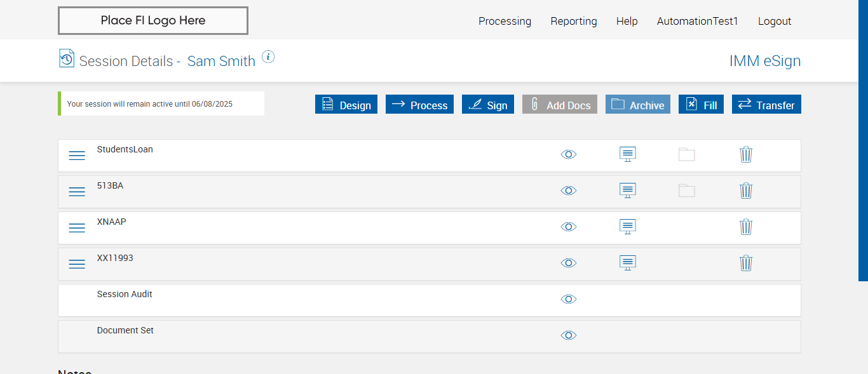Screen dimensions: 868x374
Task: Click the Sign button
Action: [x=488, y=105]
